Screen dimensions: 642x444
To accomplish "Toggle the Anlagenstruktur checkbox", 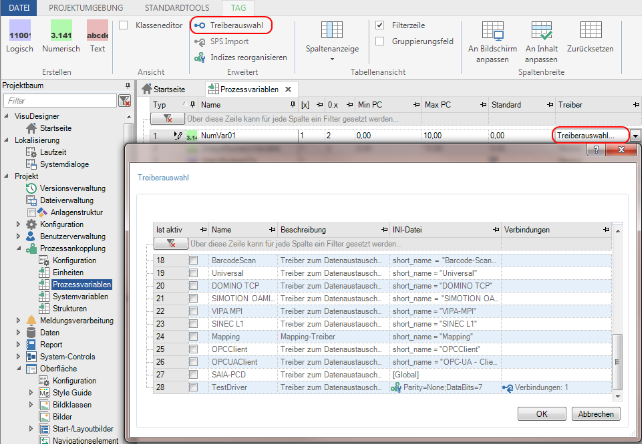I will [x=31, y=213].
